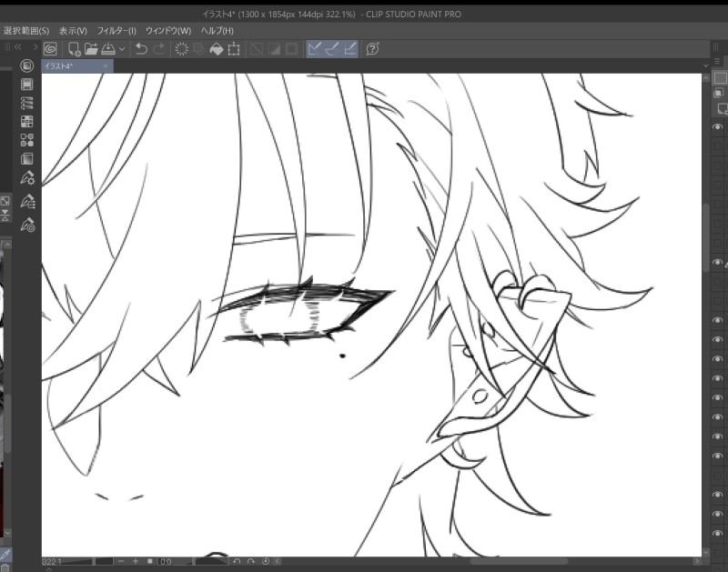Click horizontal scrollbar right arrow

pos(697,561)
